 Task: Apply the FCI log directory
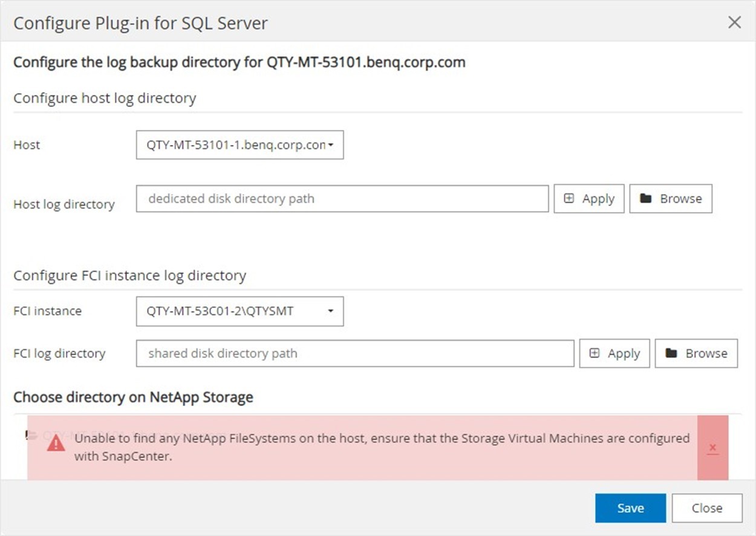point(614,354)
